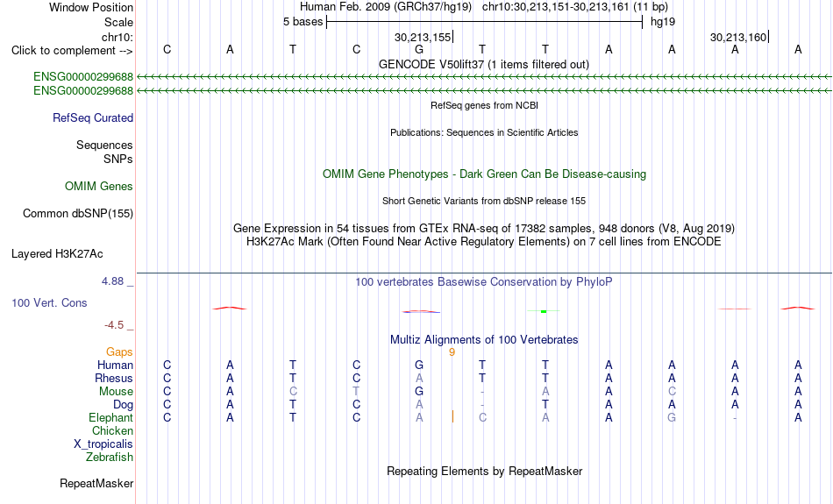Screen dimensions: 833x504
Task: Click the dash gap in Dog row
Action: point(482,405)
